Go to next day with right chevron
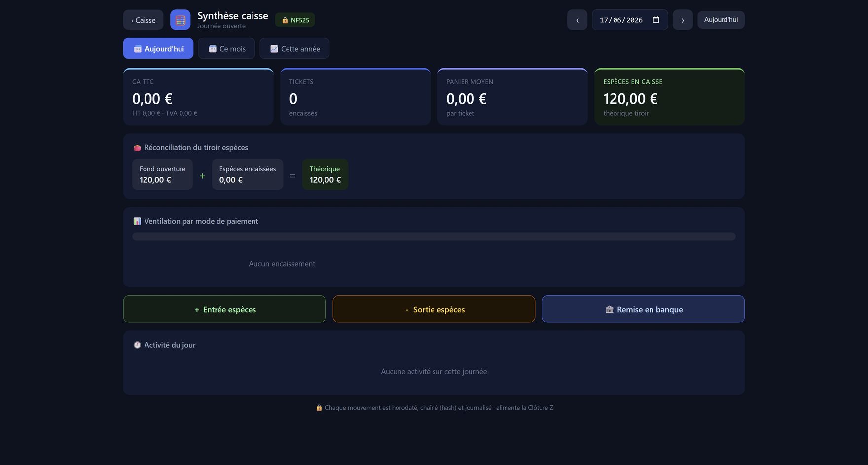Viewport: 868px width, 465px height. pos(683,20)
